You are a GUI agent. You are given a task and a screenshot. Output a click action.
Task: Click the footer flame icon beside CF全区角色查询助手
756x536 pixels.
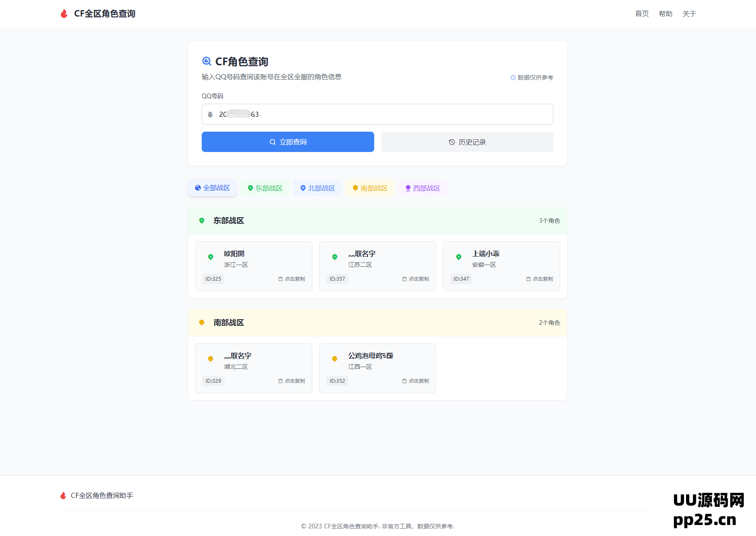click(63, 495)
